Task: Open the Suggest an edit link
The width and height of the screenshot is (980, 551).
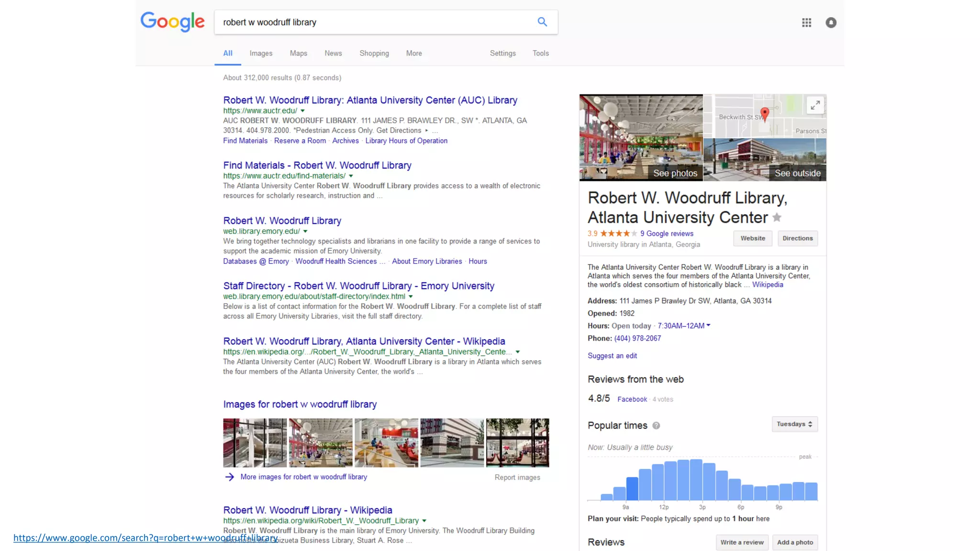Action: point(612,356)
